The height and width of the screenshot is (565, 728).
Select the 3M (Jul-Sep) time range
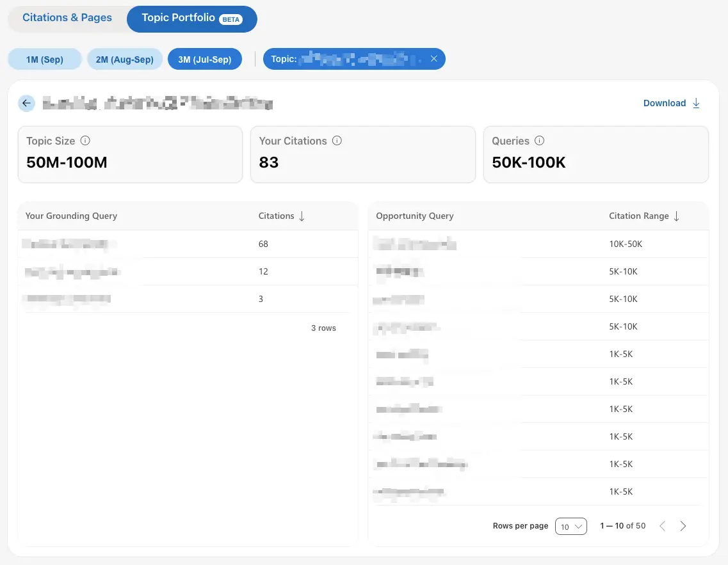(x=205, y=60)
